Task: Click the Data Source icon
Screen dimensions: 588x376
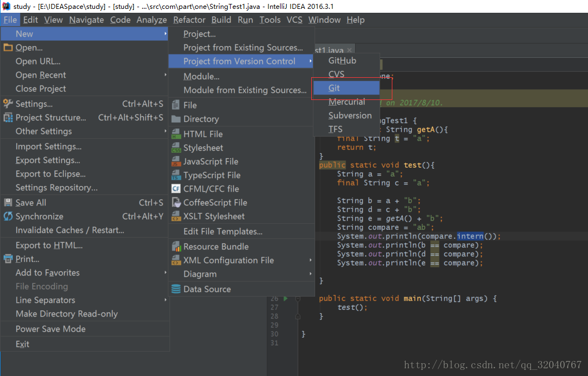Action: coord(176,288)
